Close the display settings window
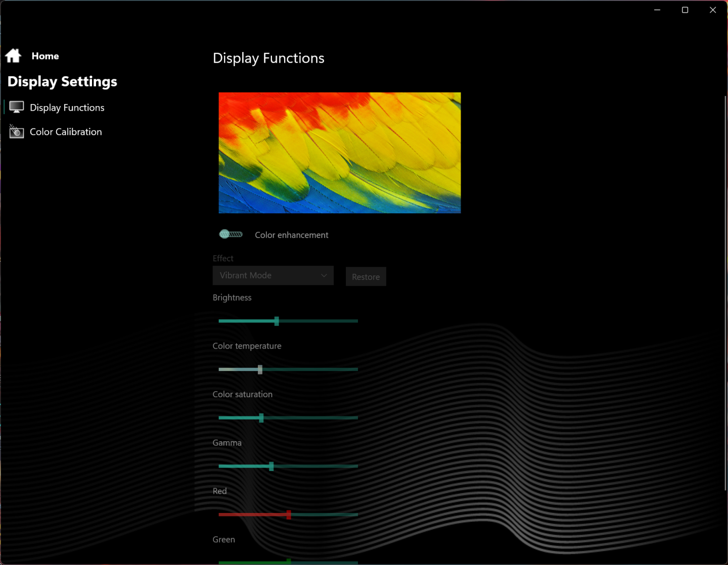 click(x=713, y=10)
